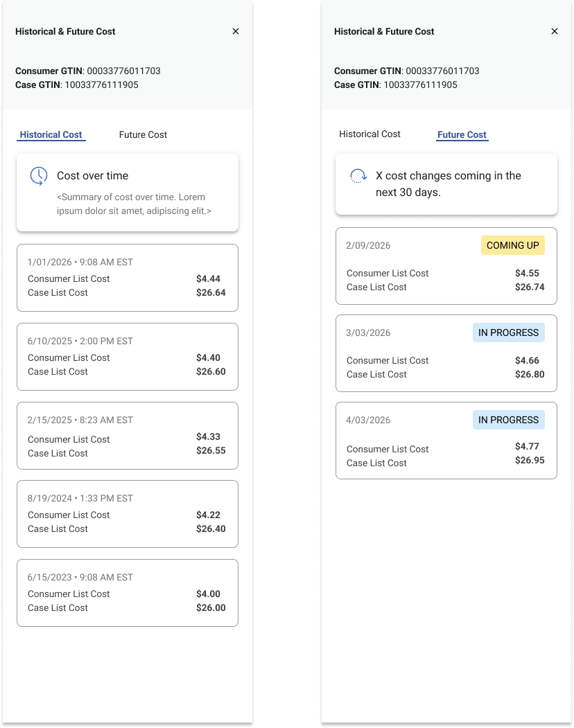Select the 6/15/2023 cost entry card
This screenshot has width=574, height=728.
point(128,592)
